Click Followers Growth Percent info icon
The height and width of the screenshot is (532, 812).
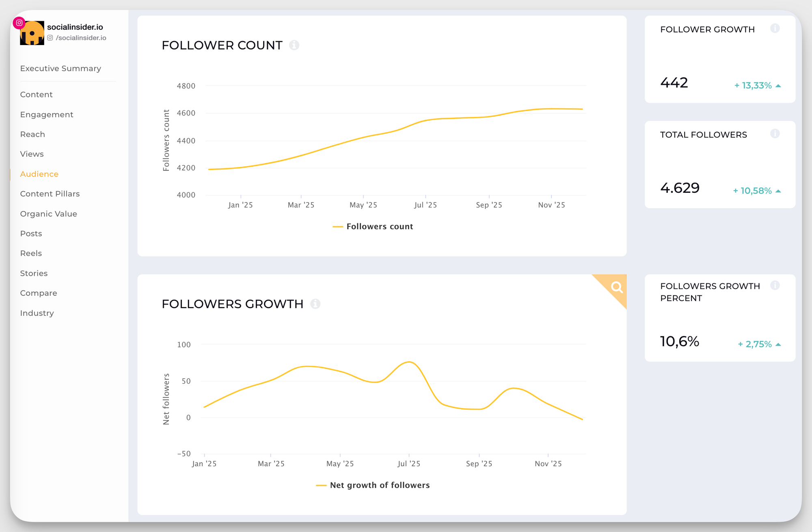[775, 285]
